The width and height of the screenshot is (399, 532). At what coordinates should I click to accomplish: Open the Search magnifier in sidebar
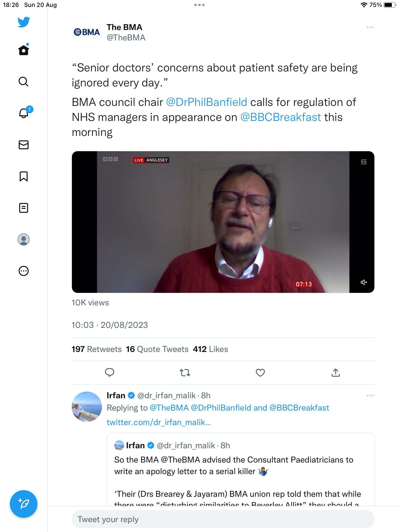[24, 82]
